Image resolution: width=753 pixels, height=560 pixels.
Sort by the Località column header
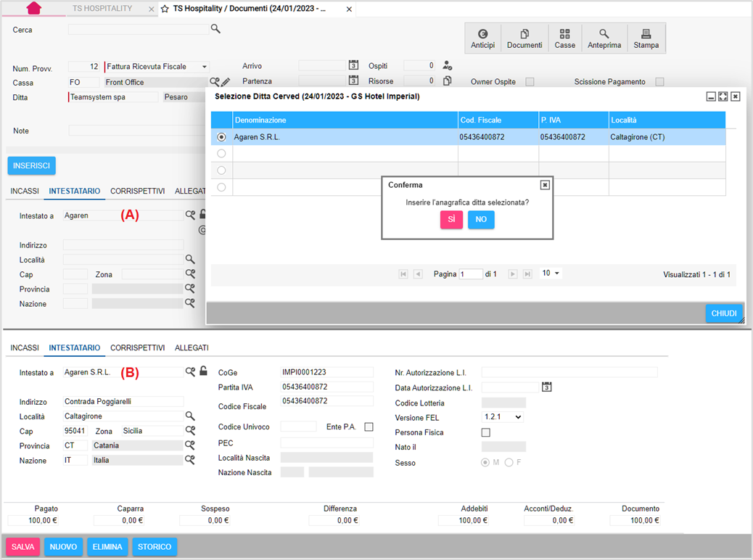click(667, 120)
